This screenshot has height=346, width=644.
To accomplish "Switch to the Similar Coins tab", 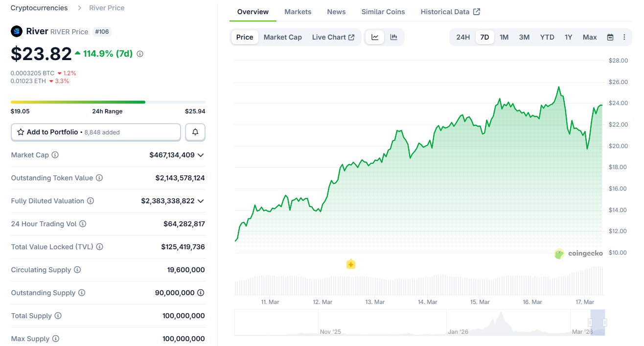I will [383, 12].
